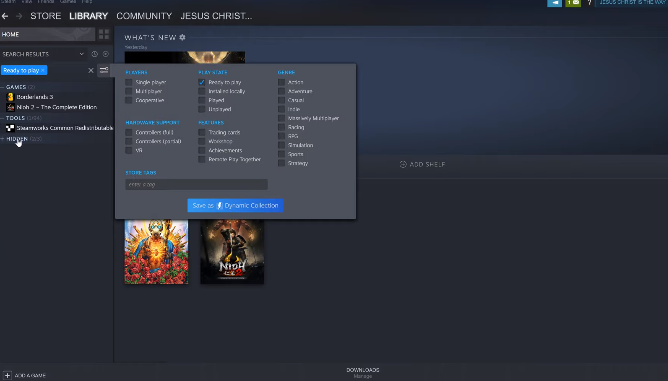Image resolution: width=668 pixels, height=381 pixels.
Task: Click the Add a Game plus icon
Action: click(7, 375)
